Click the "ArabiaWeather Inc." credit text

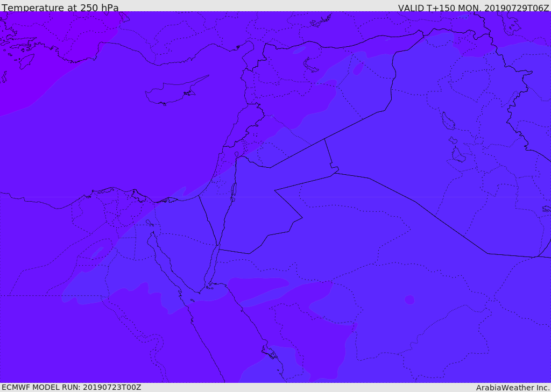tap(513, 388)
